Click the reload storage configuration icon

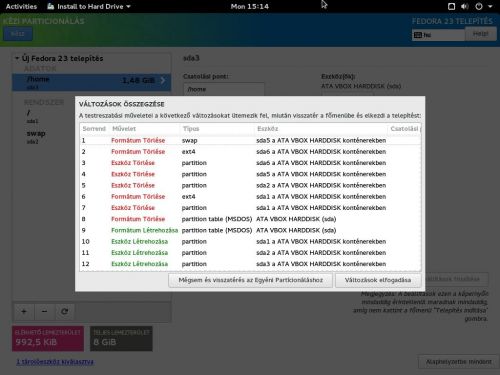click(x=65, y=312)
